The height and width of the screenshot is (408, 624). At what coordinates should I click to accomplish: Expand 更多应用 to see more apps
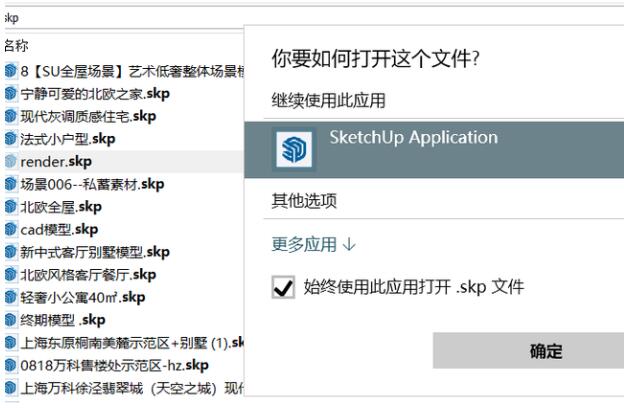(314, 244)
